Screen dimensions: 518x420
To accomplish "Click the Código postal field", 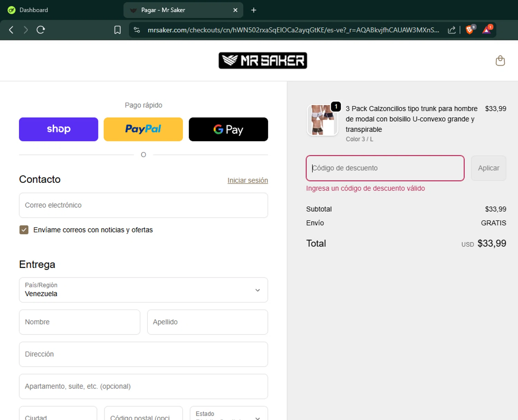I will click(143, 414).
